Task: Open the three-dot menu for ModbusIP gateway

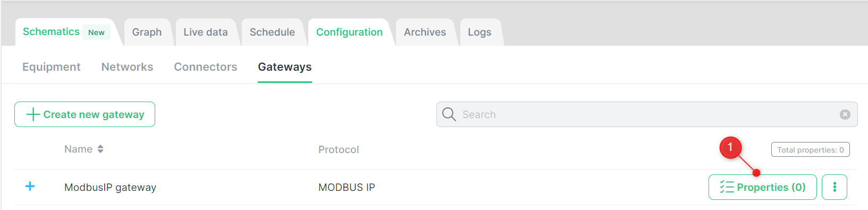Action: [835, 187]
